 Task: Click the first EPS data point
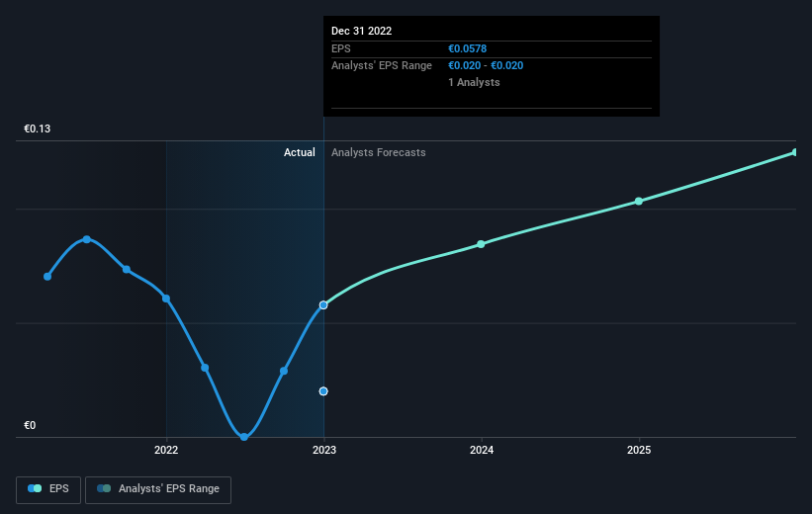pos(47,277)
